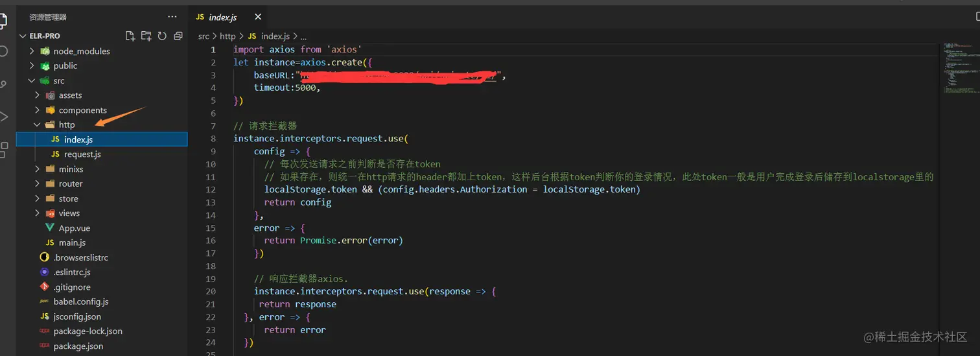This screenshot has height=356, width=980.
Task: Click the "// 请求拦截器" comment
Action: (x=265, y=126)
